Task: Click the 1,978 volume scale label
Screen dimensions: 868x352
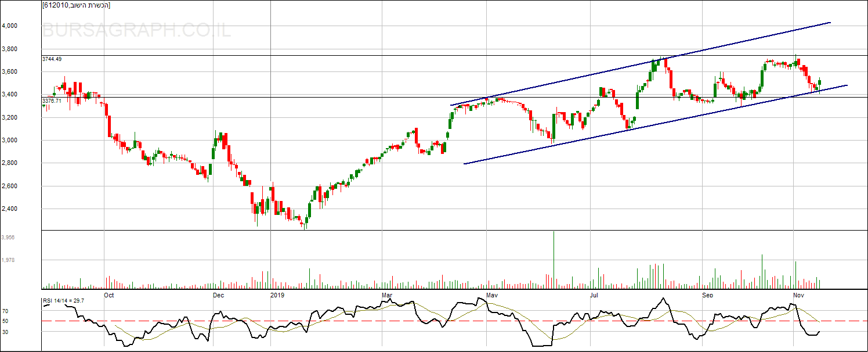Action: 8,260
